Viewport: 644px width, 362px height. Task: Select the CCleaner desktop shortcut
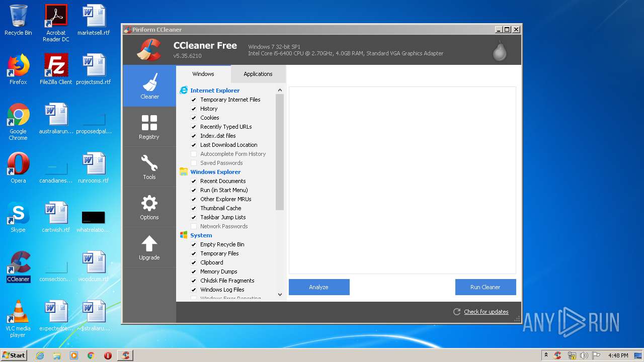(x=18, y=266)
